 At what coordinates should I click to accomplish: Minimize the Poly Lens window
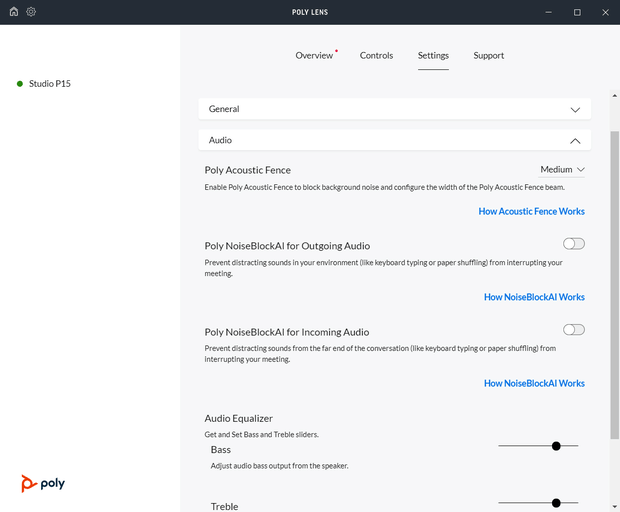(x=548, y=12)
